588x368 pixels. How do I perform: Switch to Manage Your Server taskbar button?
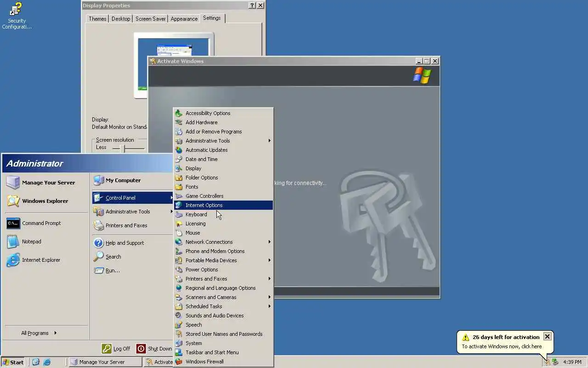(x=105, y=362)
